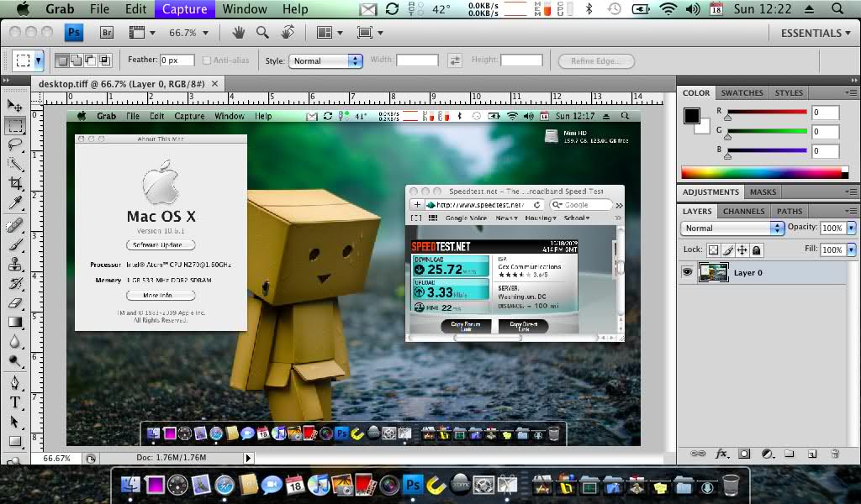
Task: Switch to the PATHS tab
Action: 789,211
